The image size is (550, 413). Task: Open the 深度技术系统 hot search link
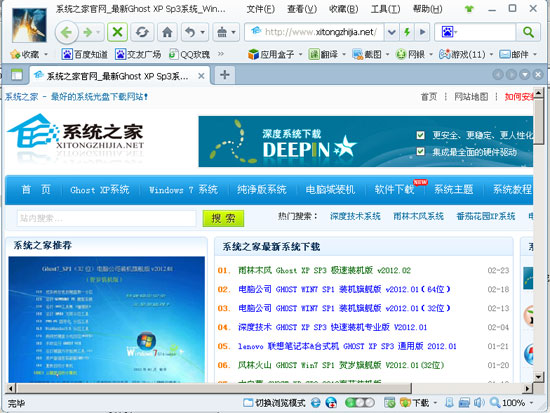355,216
